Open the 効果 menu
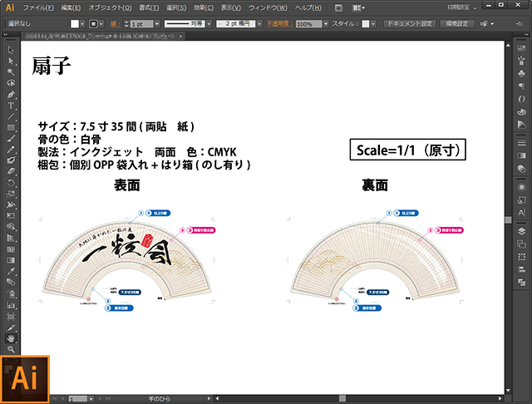Screen dimensions: 532x404 point(204,7)
